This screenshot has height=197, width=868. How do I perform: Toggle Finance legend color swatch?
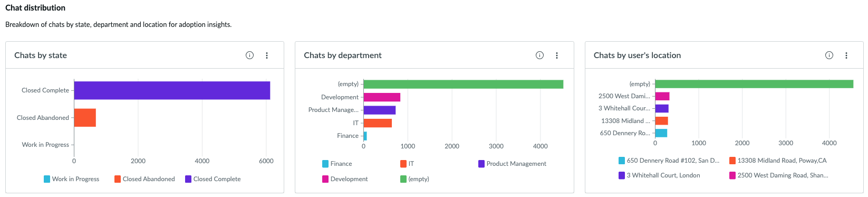click(x=325, y=164)
